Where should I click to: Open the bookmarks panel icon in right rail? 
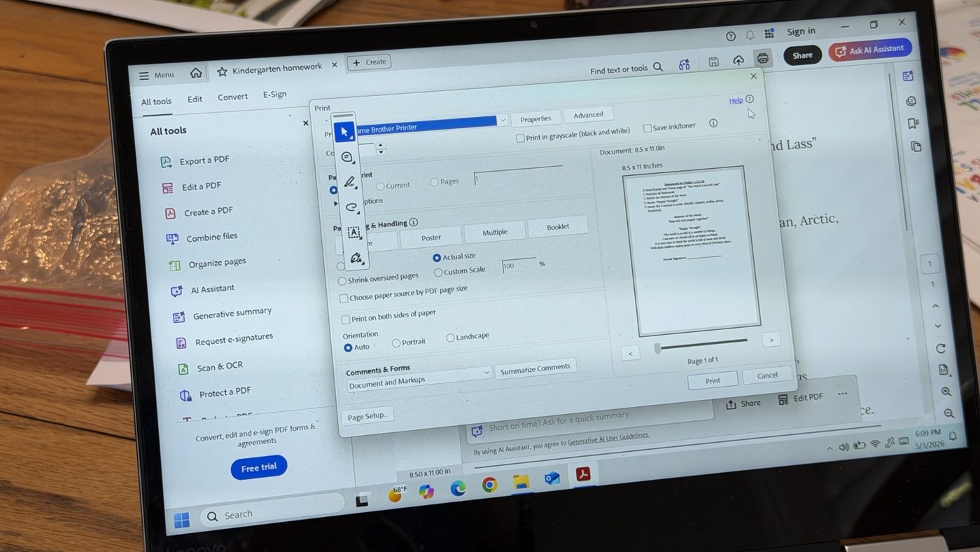(x=913, y=123)
